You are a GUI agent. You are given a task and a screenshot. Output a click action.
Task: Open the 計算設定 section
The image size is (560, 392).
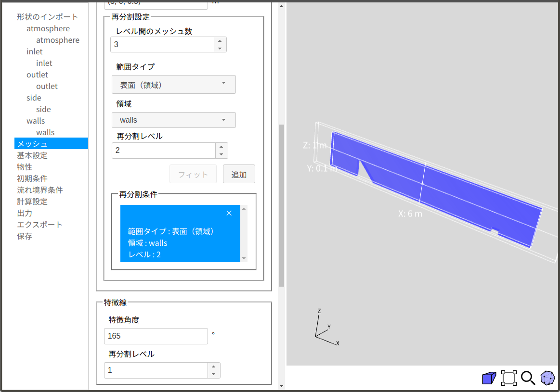[x=32, y=202]
